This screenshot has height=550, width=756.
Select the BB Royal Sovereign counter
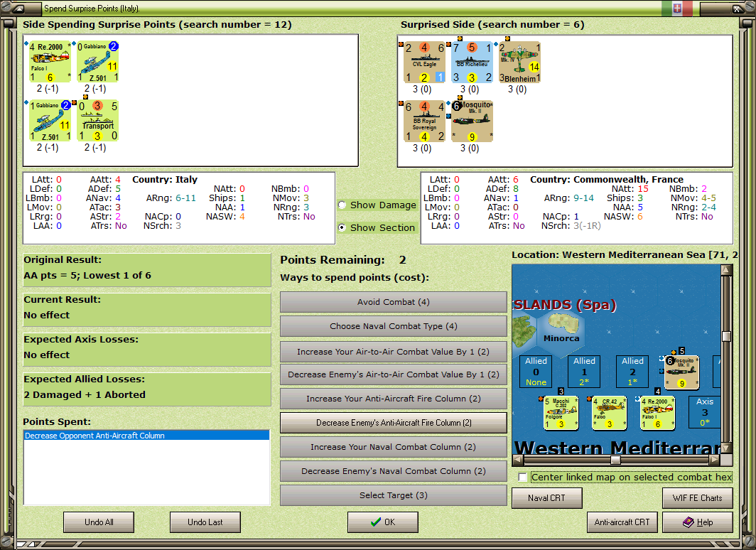click(424, 121)
